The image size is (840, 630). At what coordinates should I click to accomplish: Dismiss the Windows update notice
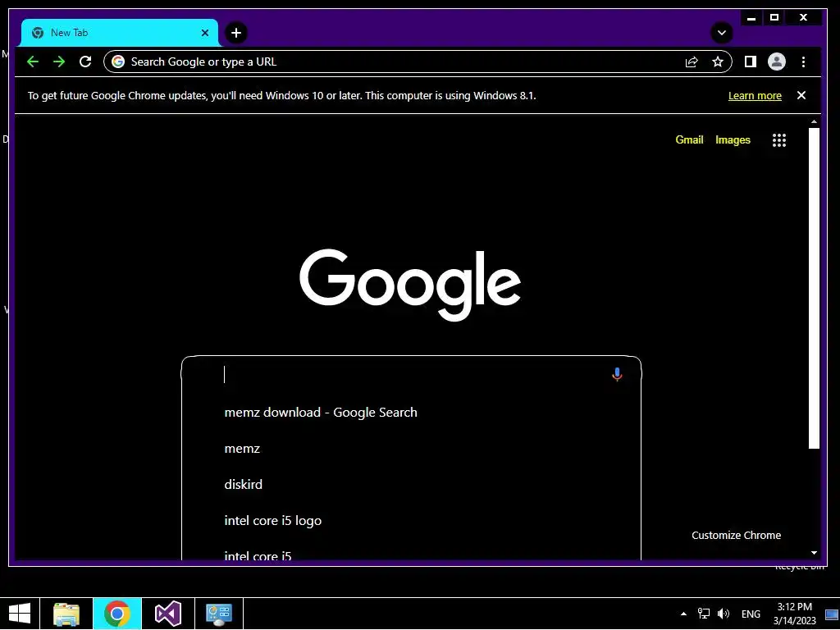pos(801,95)
